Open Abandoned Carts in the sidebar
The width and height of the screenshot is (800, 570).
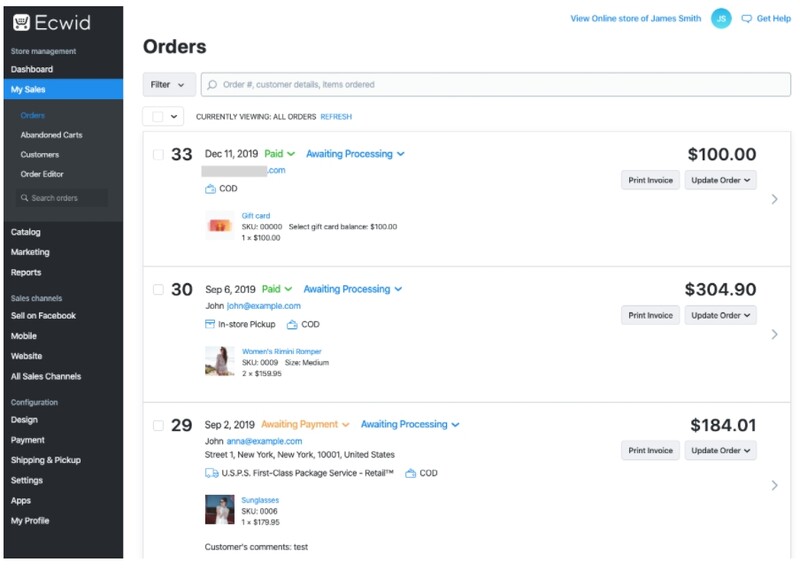point(51,135)
